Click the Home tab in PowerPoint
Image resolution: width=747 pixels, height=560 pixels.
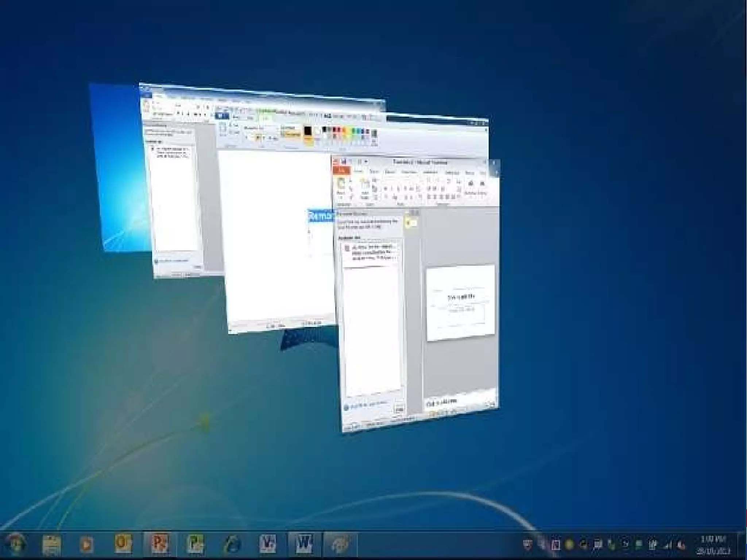point(358,171)
